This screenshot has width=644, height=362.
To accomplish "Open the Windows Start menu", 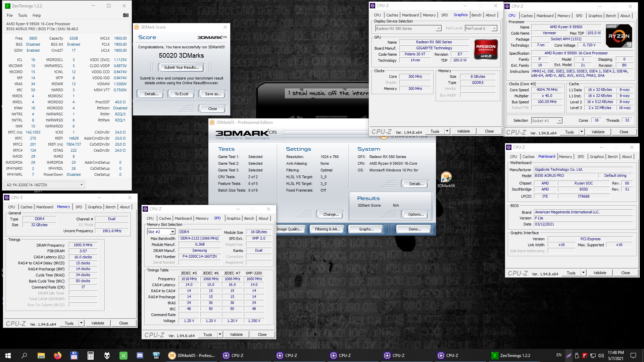I will click(8, 355).
